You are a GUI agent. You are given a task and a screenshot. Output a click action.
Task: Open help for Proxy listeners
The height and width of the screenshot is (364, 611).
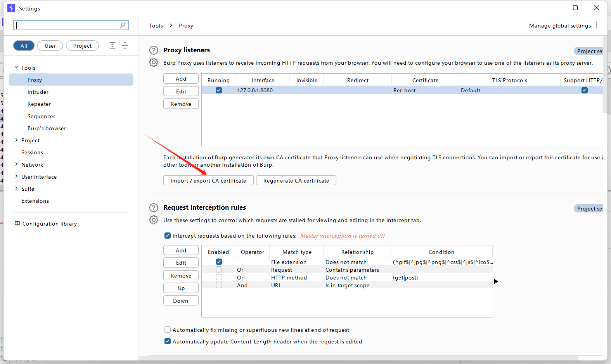(x=154, y=50)
